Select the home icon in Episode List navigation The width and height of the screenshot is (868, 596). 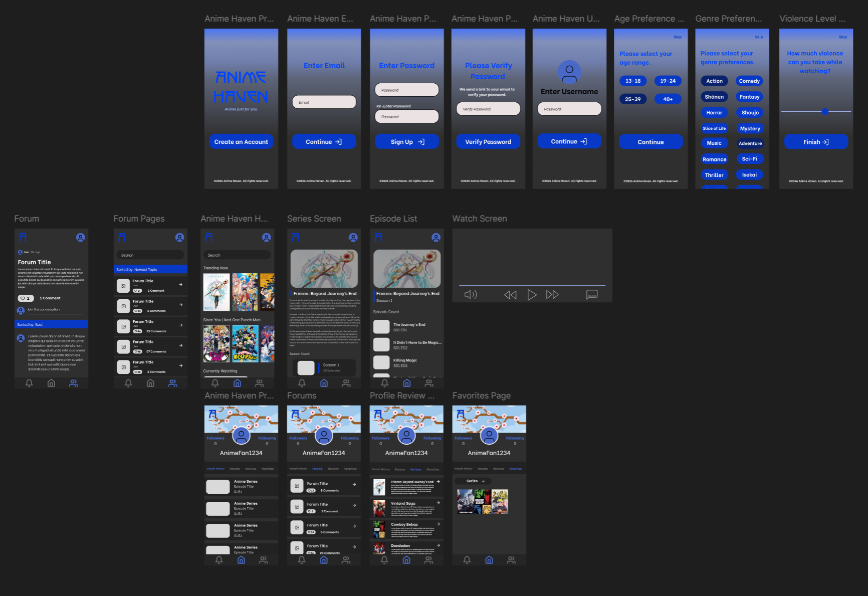pyautogui.click(x=406, y=382)
